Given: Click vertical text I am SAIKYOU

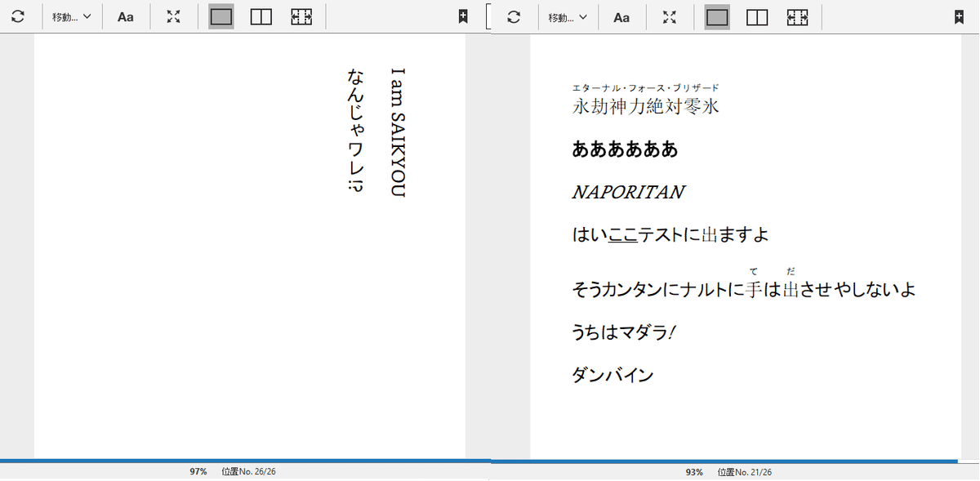Looking at the screenshot, I should [398, 133].
